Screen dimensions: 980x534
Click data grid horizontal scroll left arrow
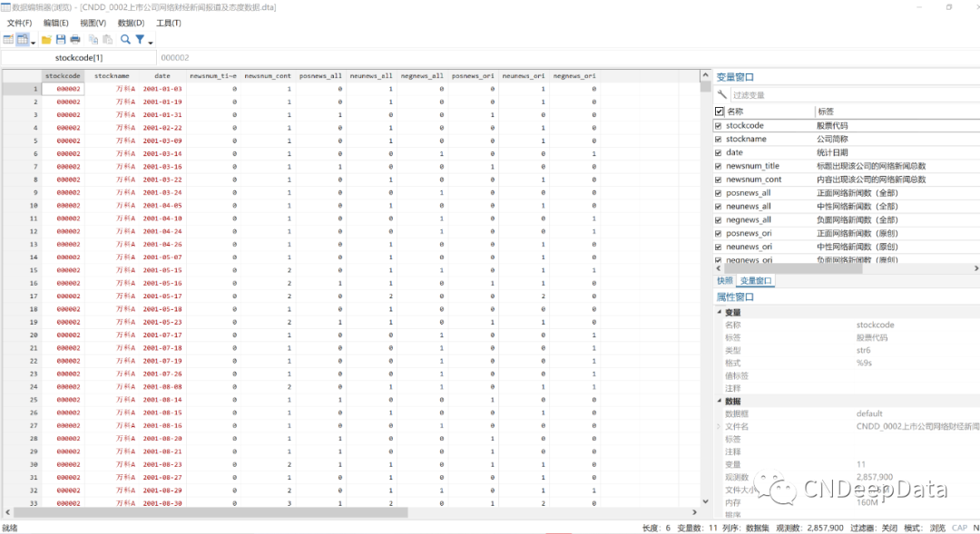[x=7, y=512]
